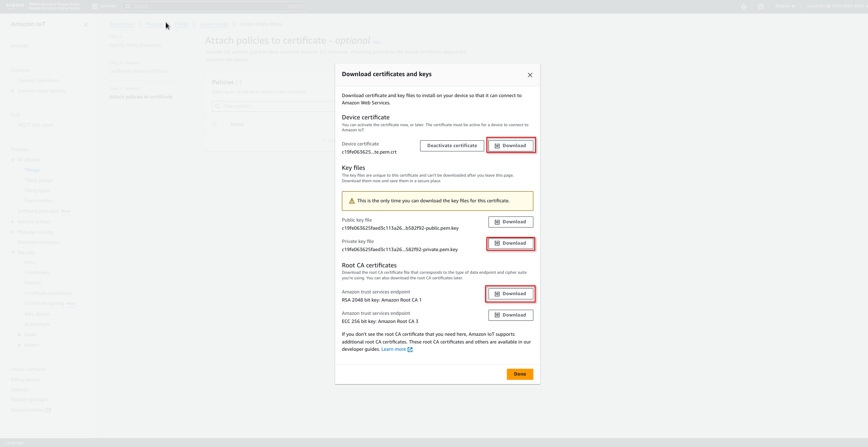This screenshot has width=868, height=447.
Task: Open the Ningxia region dropdown
Action: point(785,6)
